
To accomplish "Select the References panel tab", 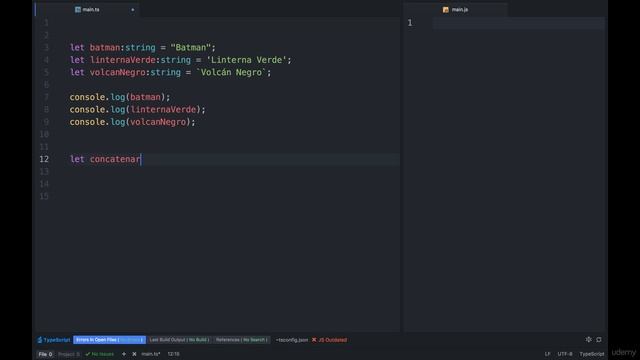I will pos(241,340).
